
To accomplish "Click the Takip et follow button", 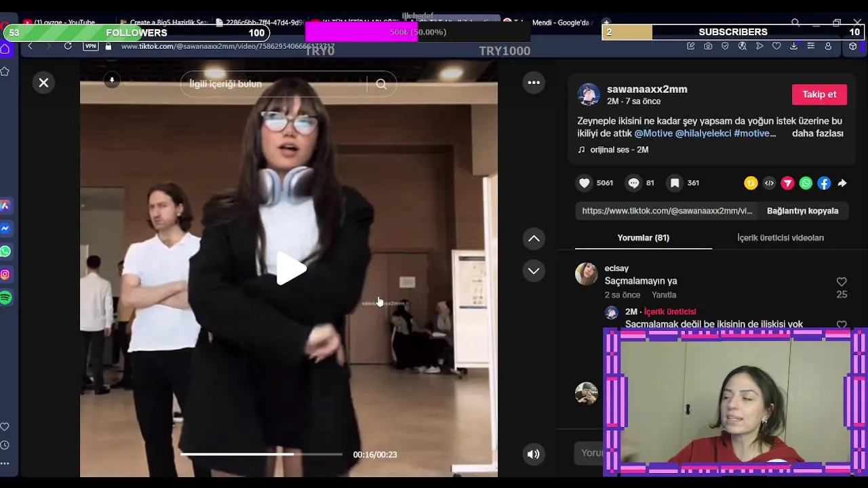I will tap(819, 94).
